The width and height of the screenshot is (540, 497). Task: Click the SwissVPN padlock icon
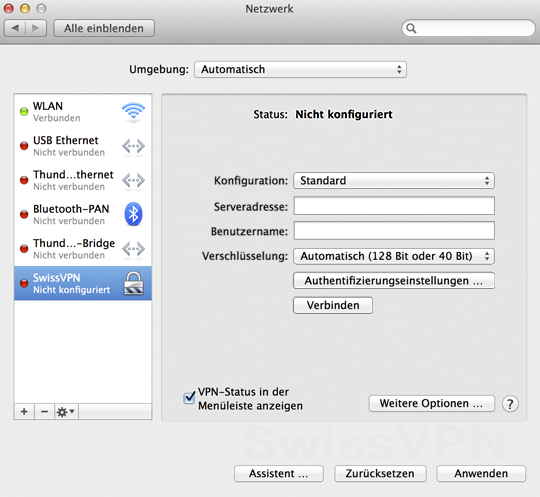[x=133, y=283]
